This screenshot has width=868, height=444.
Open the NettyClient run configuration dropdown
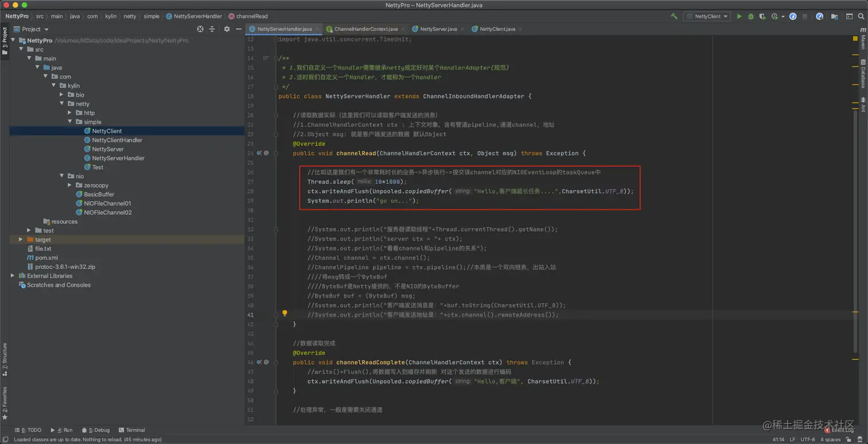point(707,17)
